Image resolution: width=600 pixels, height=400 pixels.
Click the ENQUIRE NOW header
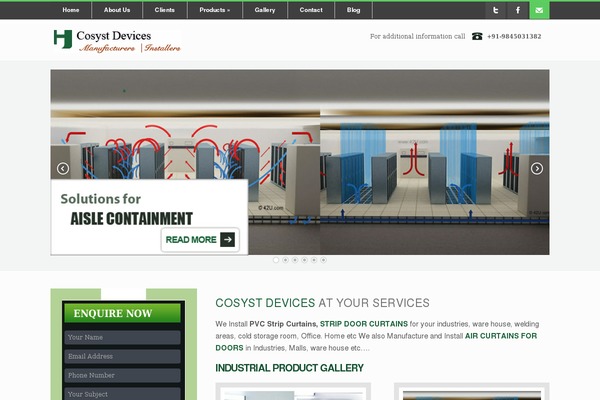tap(122, 313)
